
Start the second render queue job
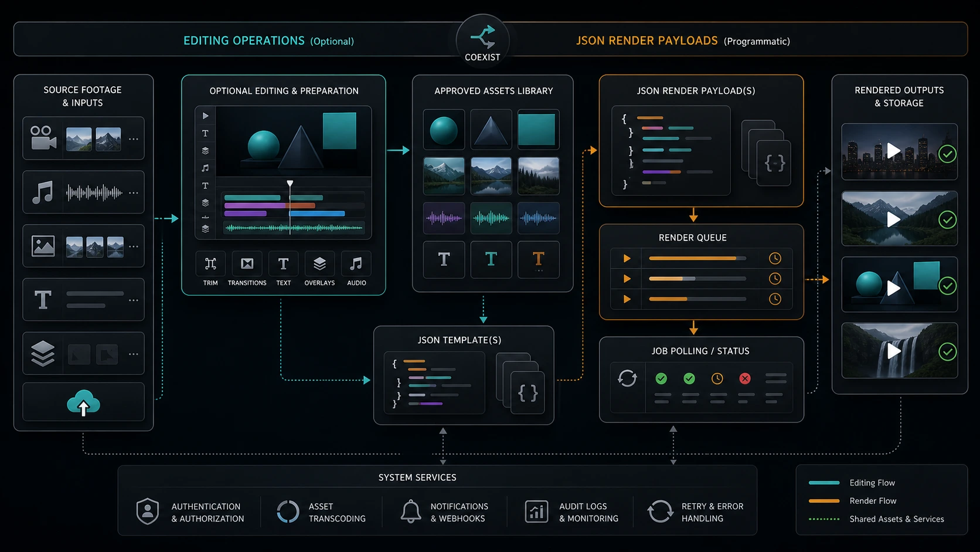click(627, 279)
